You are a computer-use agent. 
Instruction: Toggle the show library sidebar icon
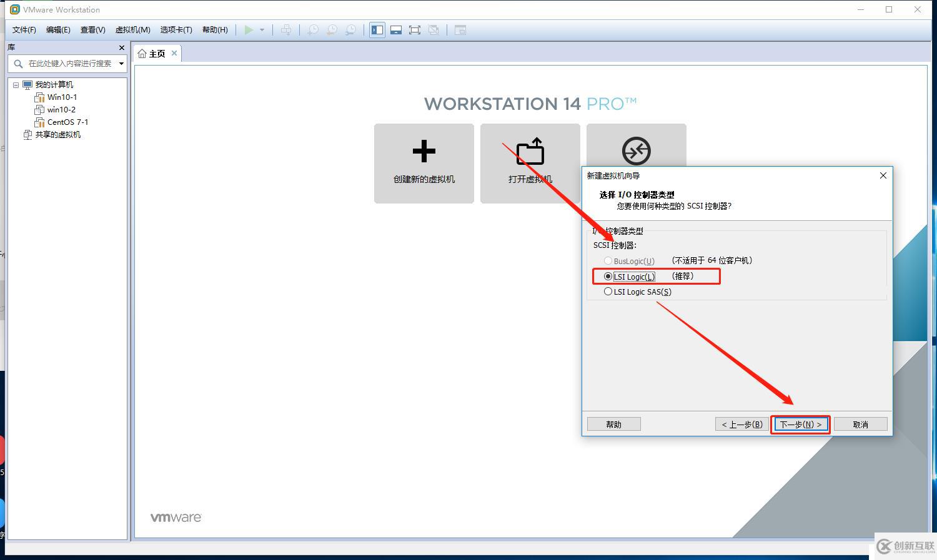[x=377, y=30]
